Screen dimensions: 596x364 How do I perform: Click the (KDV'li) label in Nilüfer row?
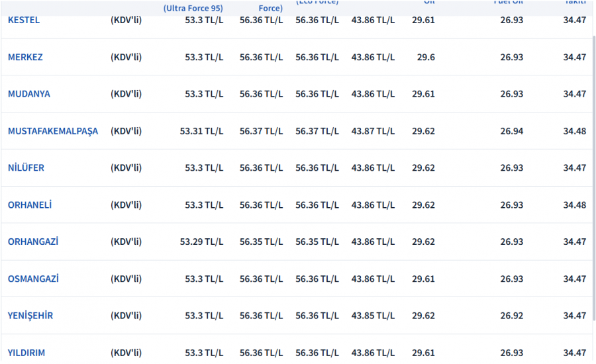pyautogui.click(x=126, y=168)
